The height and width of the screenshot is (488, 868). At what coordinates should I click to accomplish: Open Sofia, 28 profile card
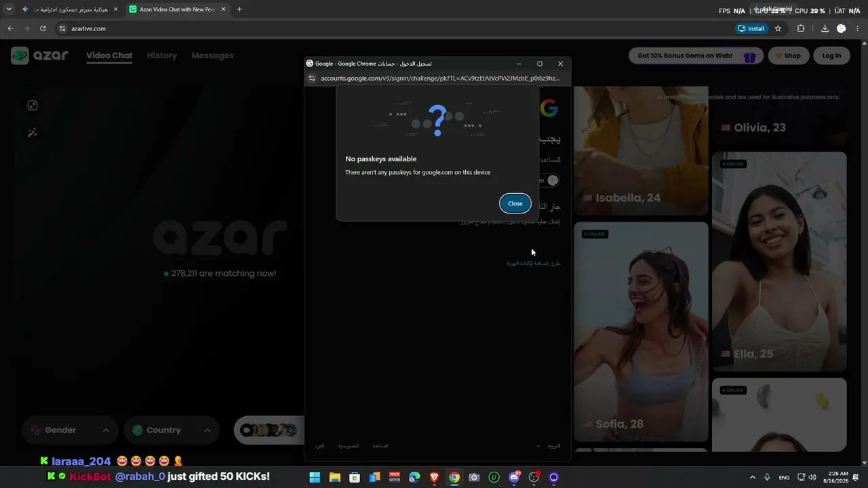[x=641, y=331]
